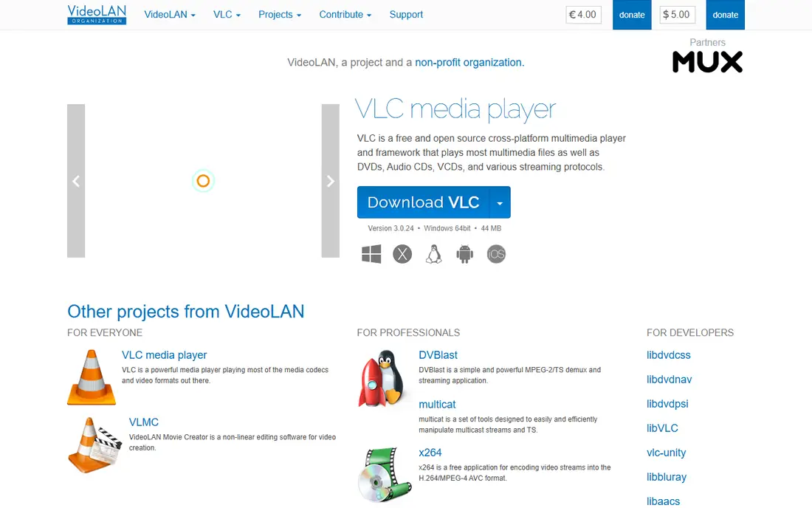Click the "FOR PROFESSIONALS" section label
This screenshot has height=508, width=812.
click(x=408, y=332)
